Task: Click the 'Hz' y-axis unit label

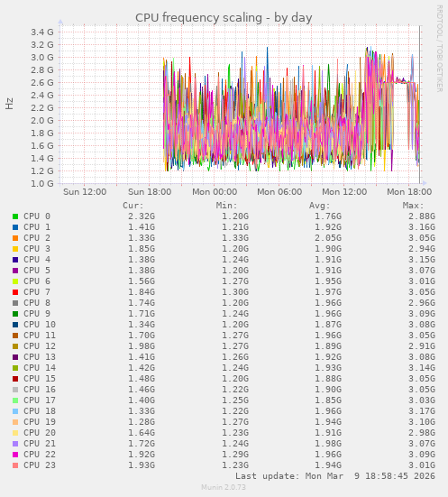Action: point(10,104)
